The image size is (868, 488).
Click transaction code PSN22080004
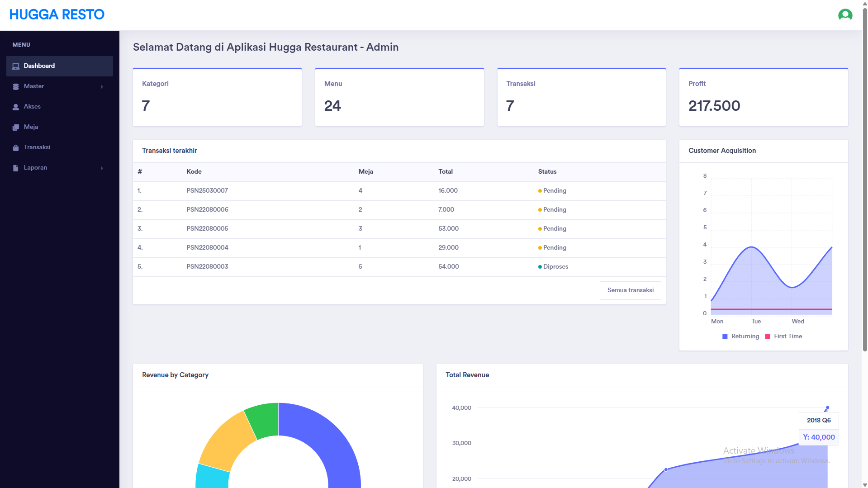click(207, 248)
